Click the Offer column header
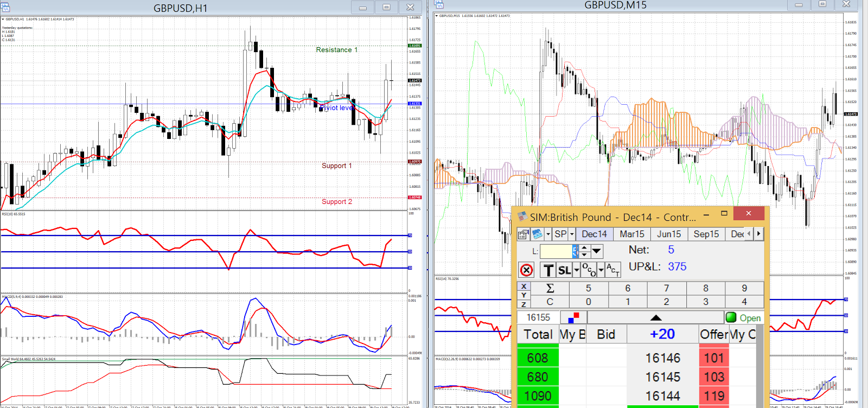Image resolution: width=868 pixels, height=408 pixels. [714, 334]
